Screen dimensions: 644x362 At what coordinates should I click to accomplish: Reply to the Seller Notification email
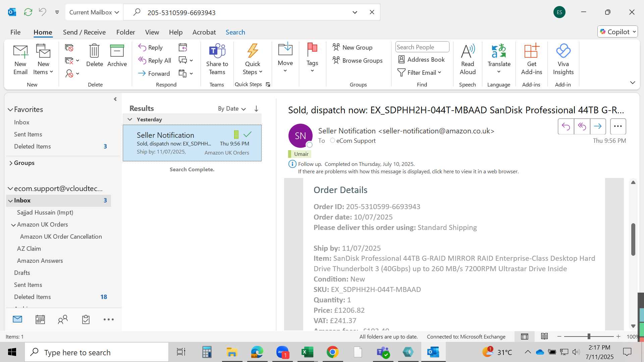pyautogui.click(x=151, y=48)
